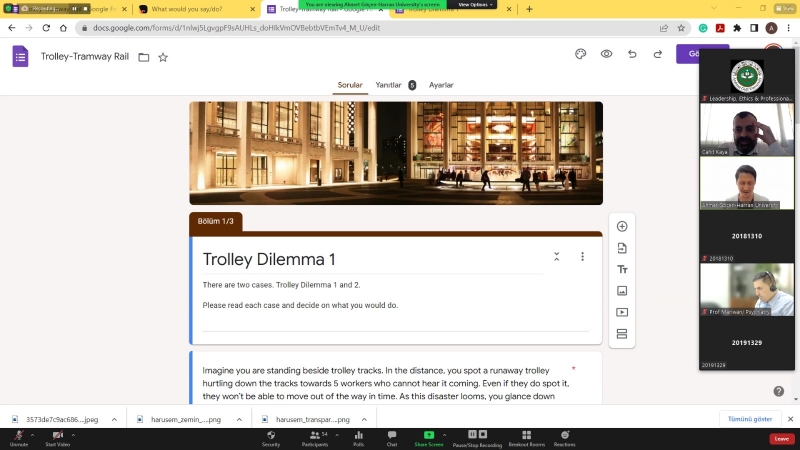
Task: Open the section's three-dot options menu
Action: pyautogui.click(x=582, y=257)
